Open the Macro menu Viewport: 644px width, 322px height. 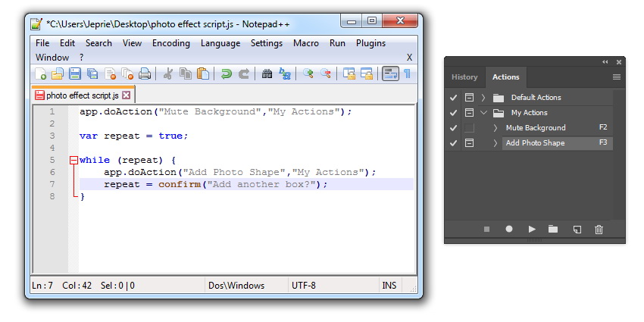(x=306, y=43)
